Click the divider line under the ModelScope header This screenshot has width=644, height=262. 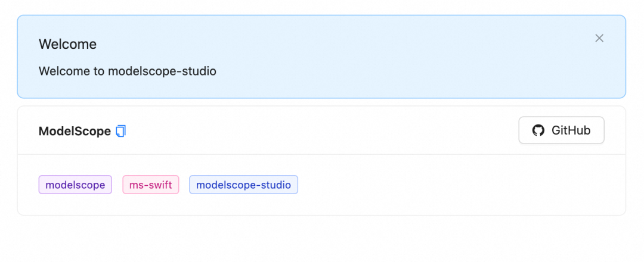click(x=321, y=154)
